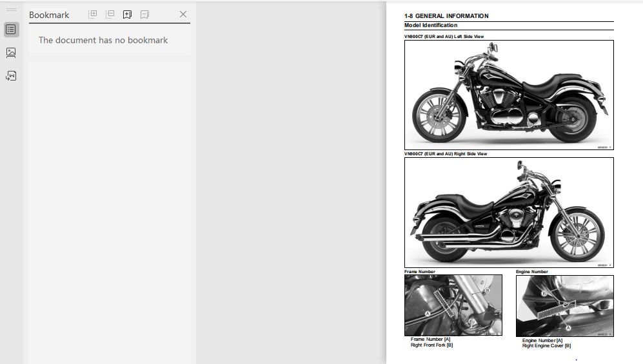Screen dimensions: 643x364
Task: Click the Engine Number photo
Action: pyautogui.click(x=565, y=306)
